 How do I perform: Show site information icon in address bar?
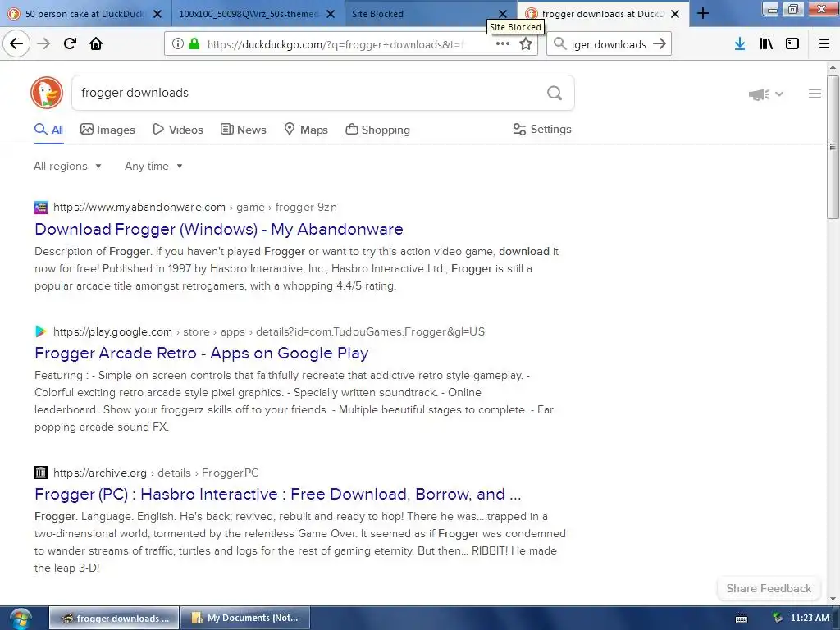[x=178, y=43]
